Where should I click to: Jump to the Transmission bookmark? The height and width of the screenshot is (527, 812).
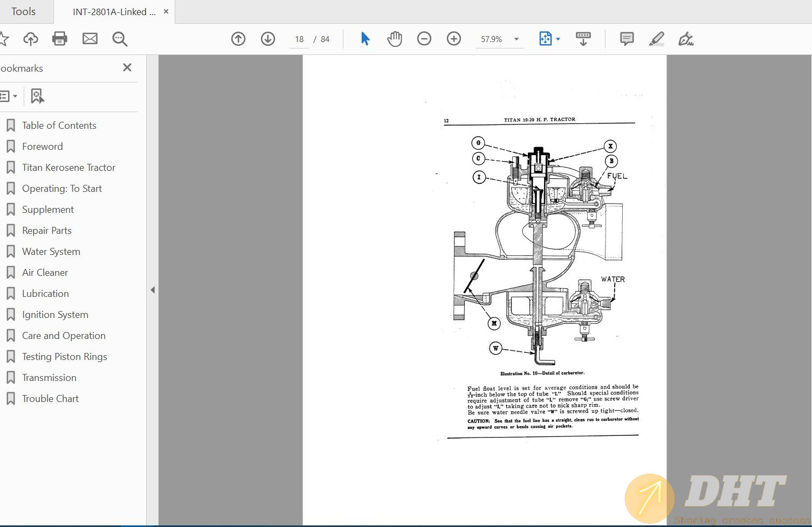49,378
